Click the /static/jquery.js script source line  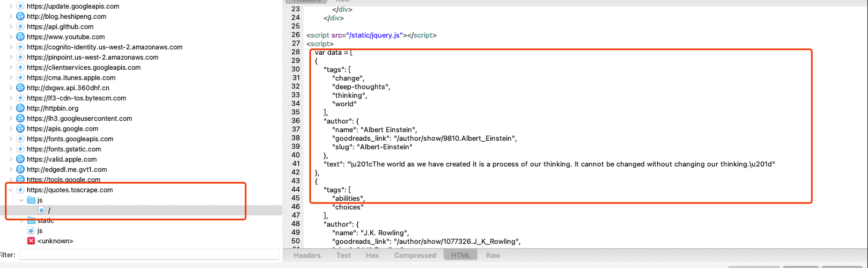(x=371, y=35)
